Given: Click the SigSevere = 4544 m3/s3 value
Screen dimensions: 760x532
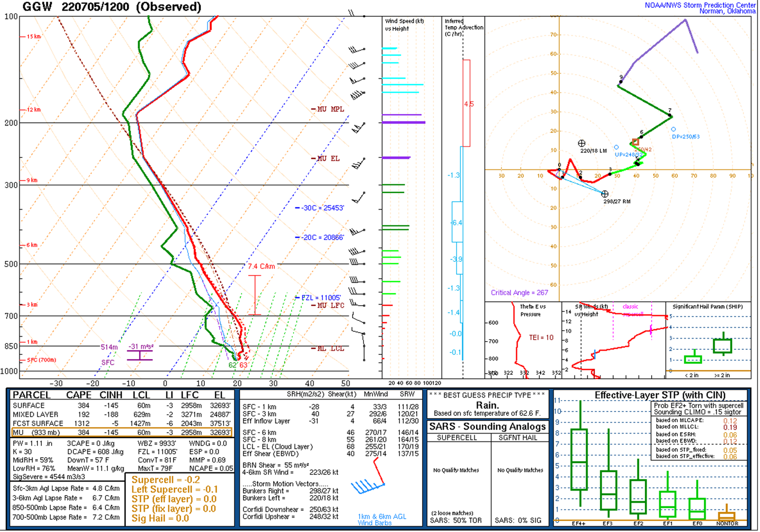Looking at the screenshot, I should tap(49, 477).
